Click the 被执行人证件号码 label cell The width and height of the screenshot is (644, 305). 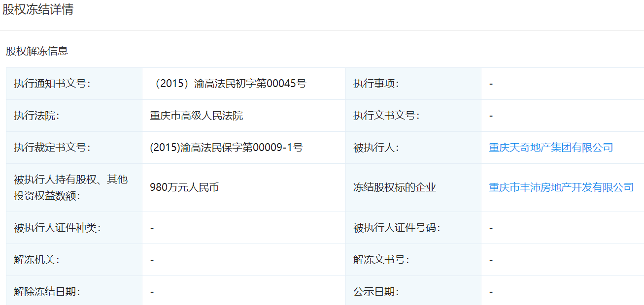tap(413, 228)
